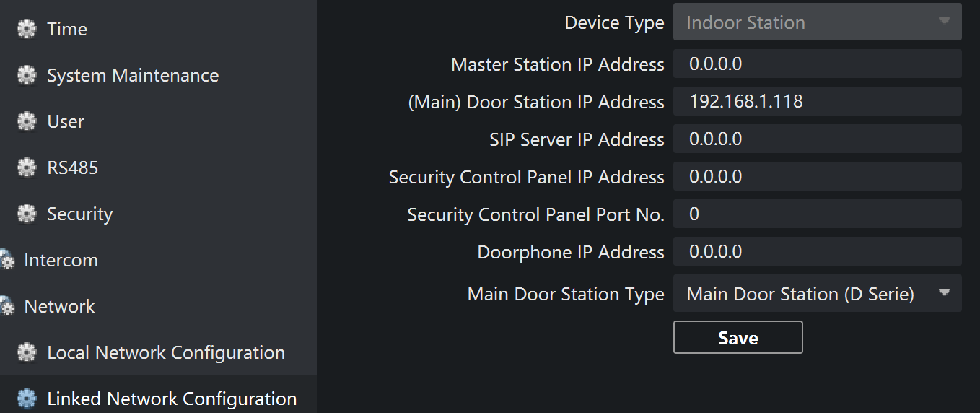This screenshot has width=980, height=413.
Task: Click the Master Station IP Address field
Action: [x=817, y=64]
